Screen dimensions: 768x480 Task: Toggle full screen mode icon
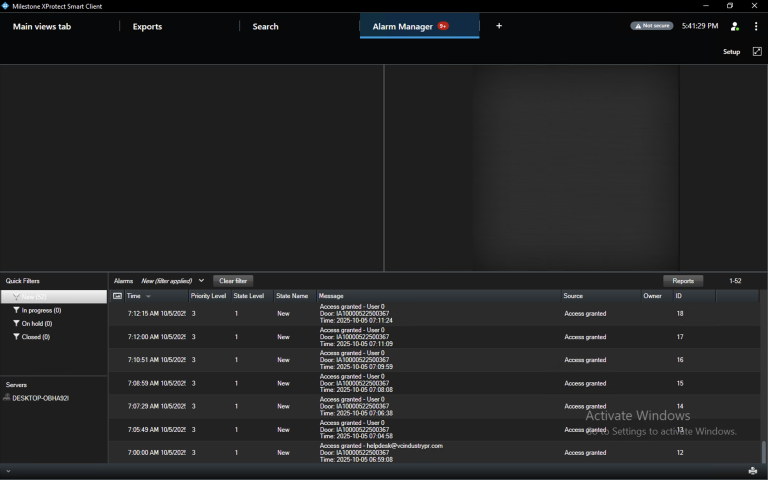(757, 51)
